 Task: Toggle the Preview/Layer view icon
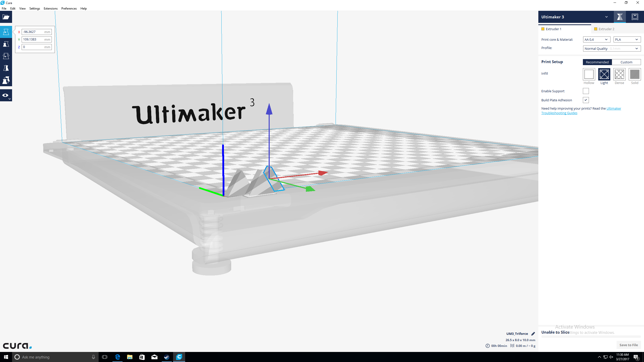[x=6, y=96]
